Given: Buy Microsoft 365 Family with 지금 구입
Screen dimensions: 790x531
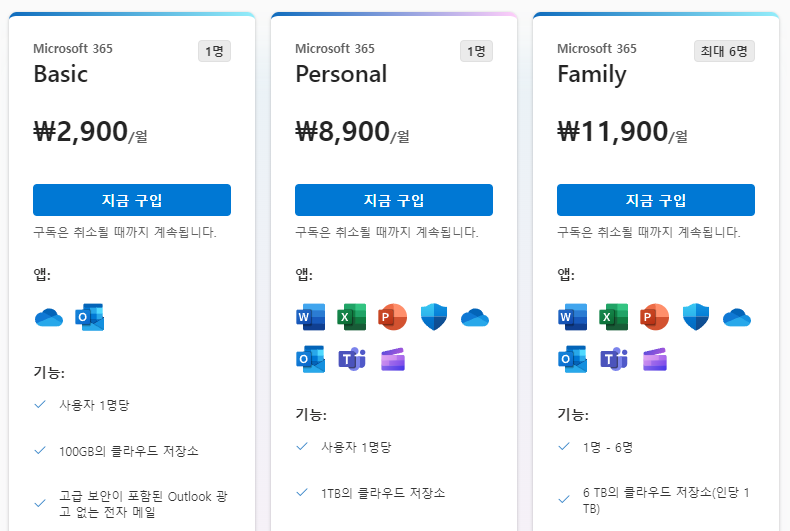Looking at the screenshot, I should pyautogui.click(x=656, y=200).
